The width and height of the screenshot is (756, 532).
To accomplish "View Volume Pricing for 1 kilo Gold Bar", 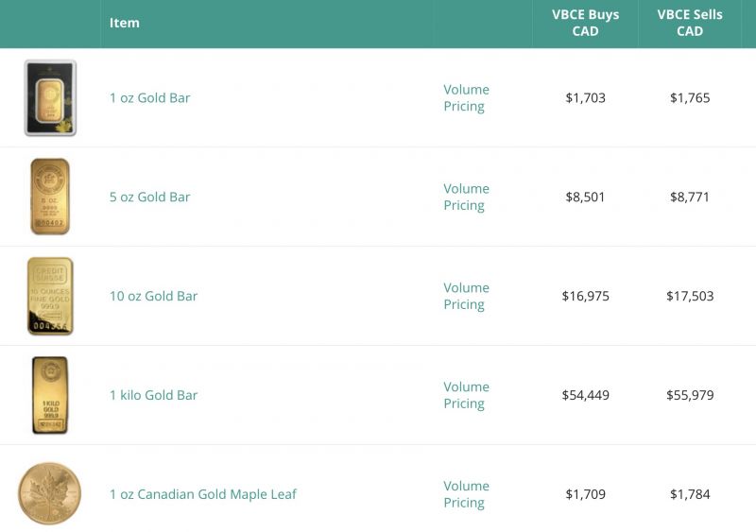I will [466, 395].
